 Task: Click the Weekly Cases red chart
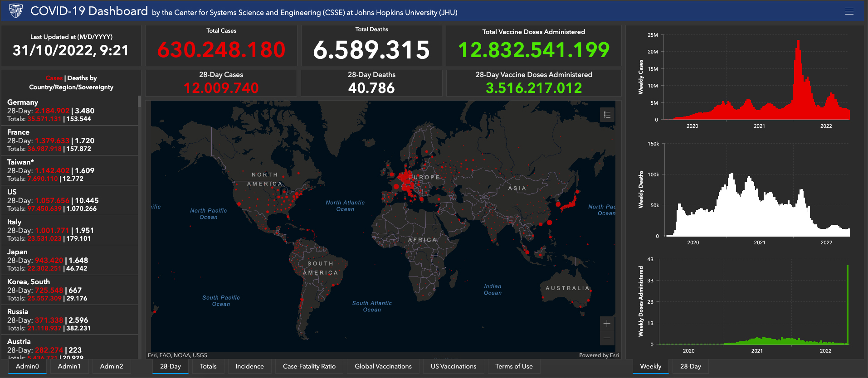pos(756,80)
